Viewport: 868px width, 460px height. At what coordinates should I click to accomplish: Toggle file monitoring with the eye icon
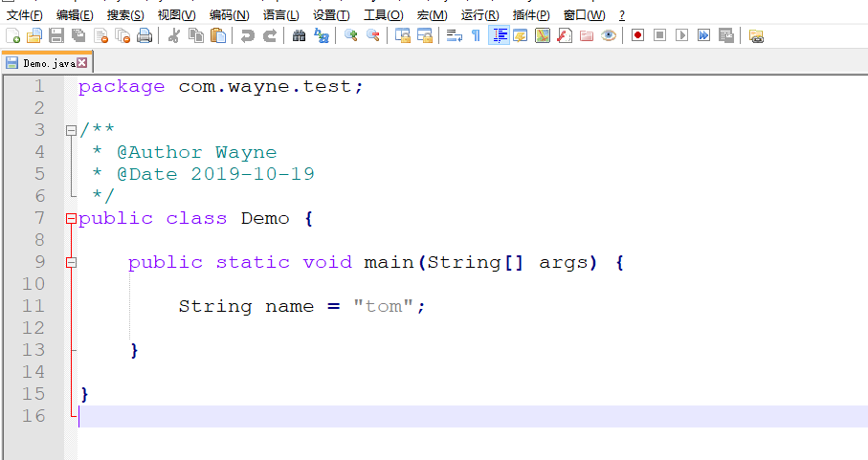point(609,36)
